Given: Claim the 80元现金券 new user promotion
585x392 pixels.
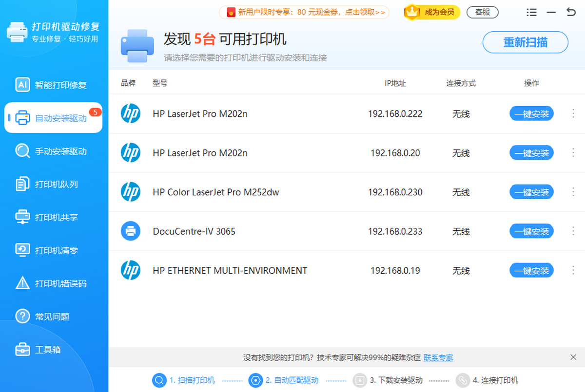Looking at the screenshot, I should 304,12.
